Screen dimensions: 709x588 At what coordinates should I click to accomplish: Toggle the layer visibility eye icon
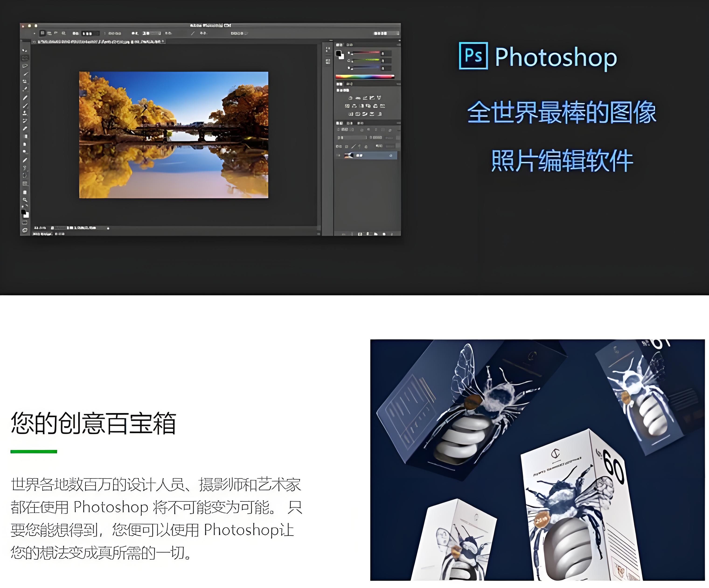click(x=339, y=156)
